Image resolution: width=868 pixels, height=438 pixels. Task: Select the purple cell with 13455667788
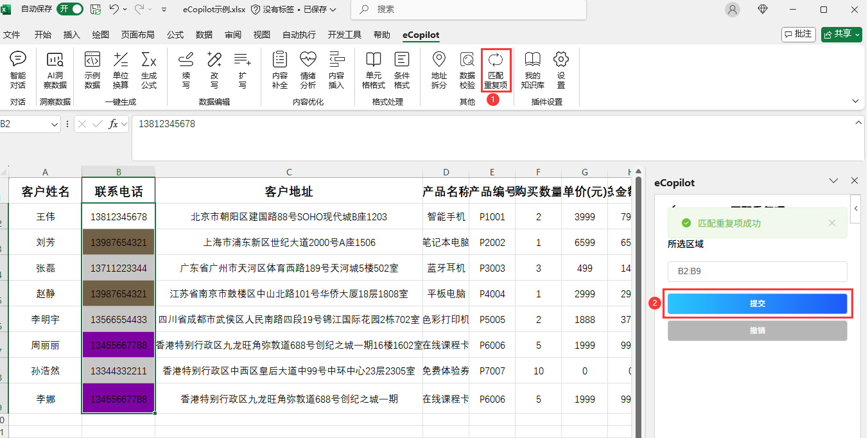[118, 345]
